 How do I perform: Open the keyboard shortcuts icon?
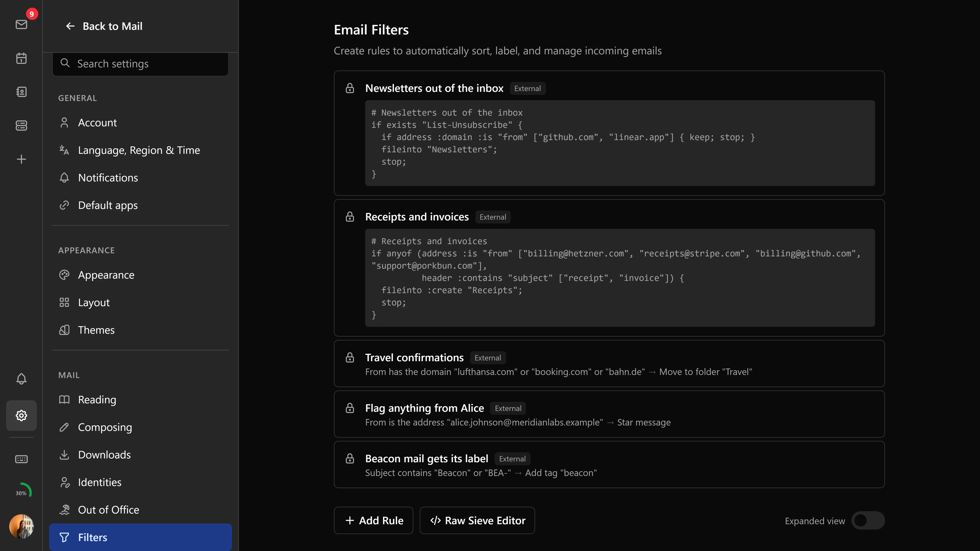[21, 459]
